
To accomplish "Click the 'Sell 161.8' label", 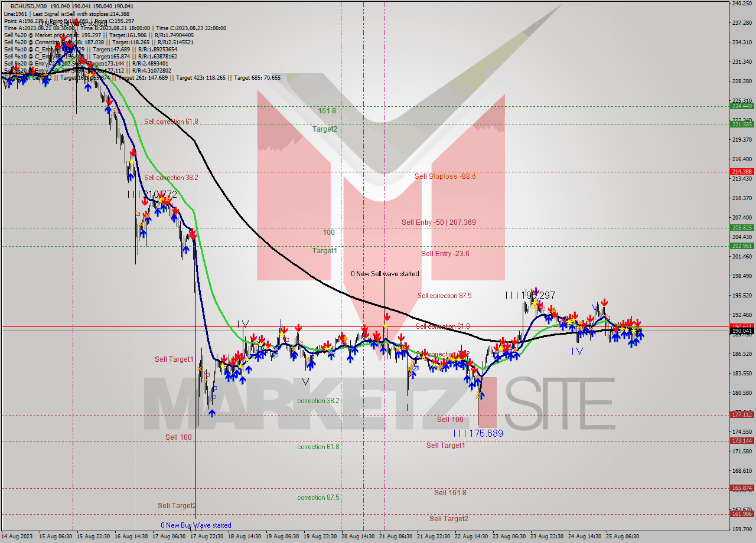I will [450, 493].
